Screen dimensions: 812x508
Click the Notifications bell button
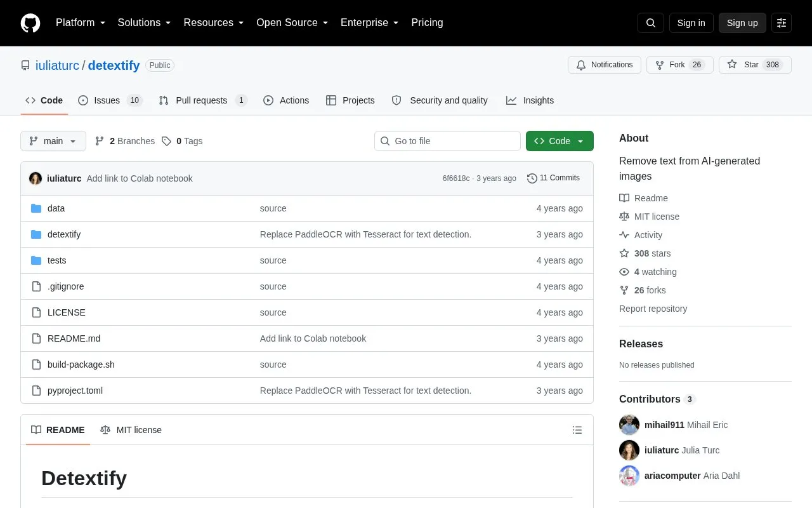605,65
